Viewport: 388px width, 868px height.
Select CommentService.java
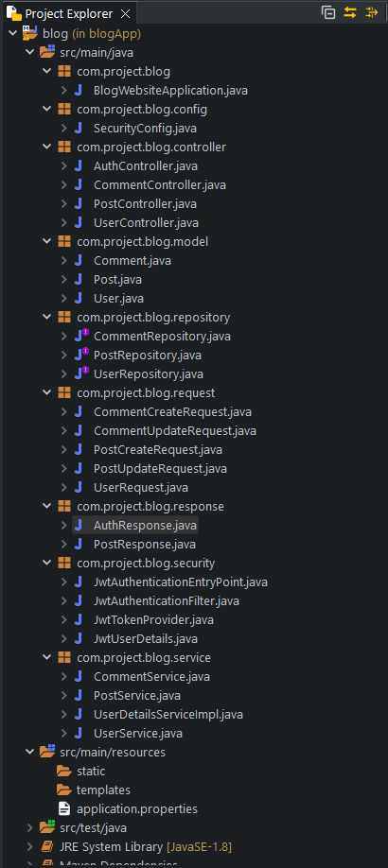(x=151, y=676)
